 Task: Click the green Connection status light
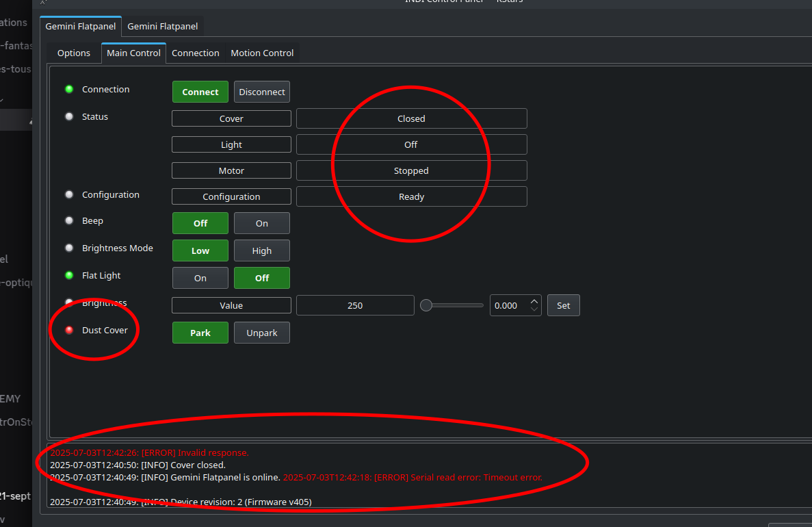69,89
